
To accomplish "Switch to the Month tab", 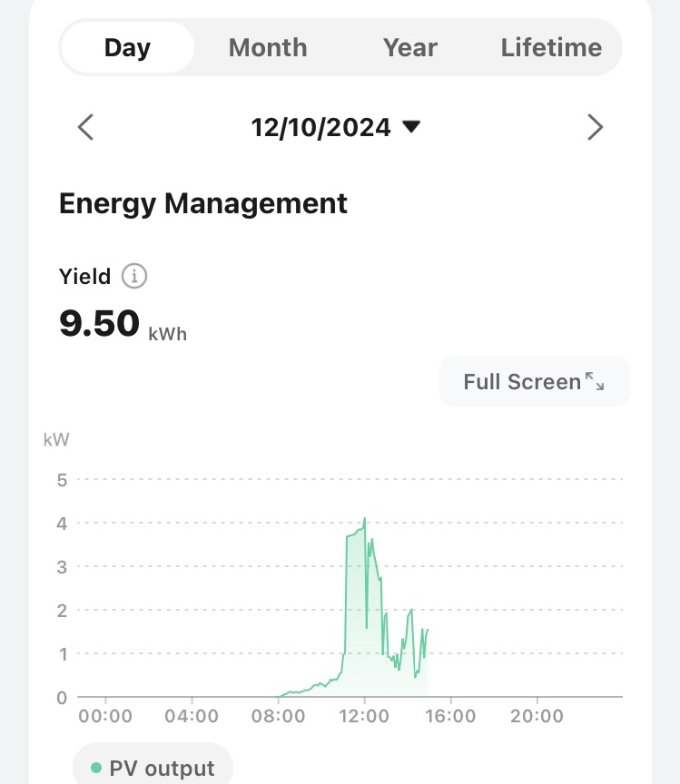I will click(268, 47).
